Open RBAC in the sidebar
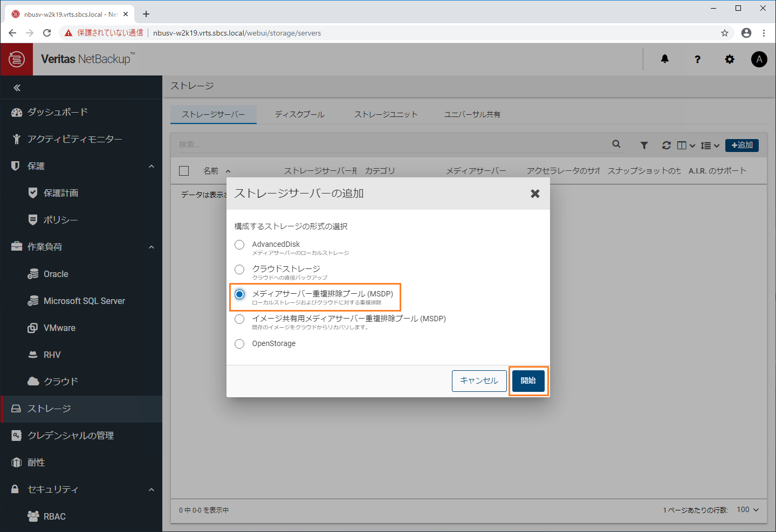The height and width of the screenshot is (532, 776). [54, 516]
